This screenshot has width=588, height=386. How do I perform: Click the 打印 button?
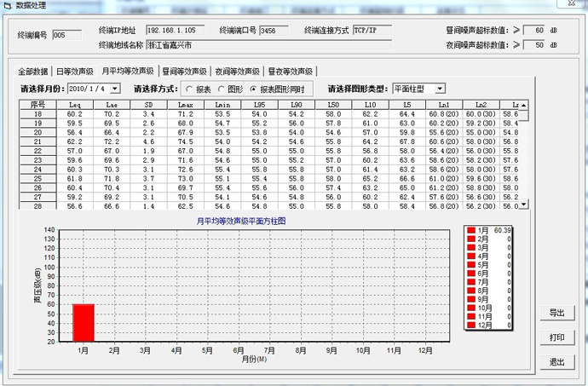pos(556,337)
